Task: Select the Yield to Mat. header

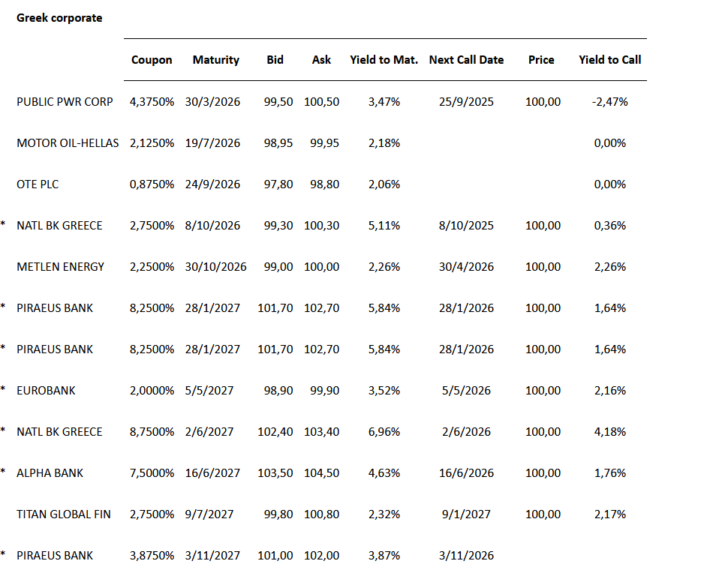Action: click(384, 60)
